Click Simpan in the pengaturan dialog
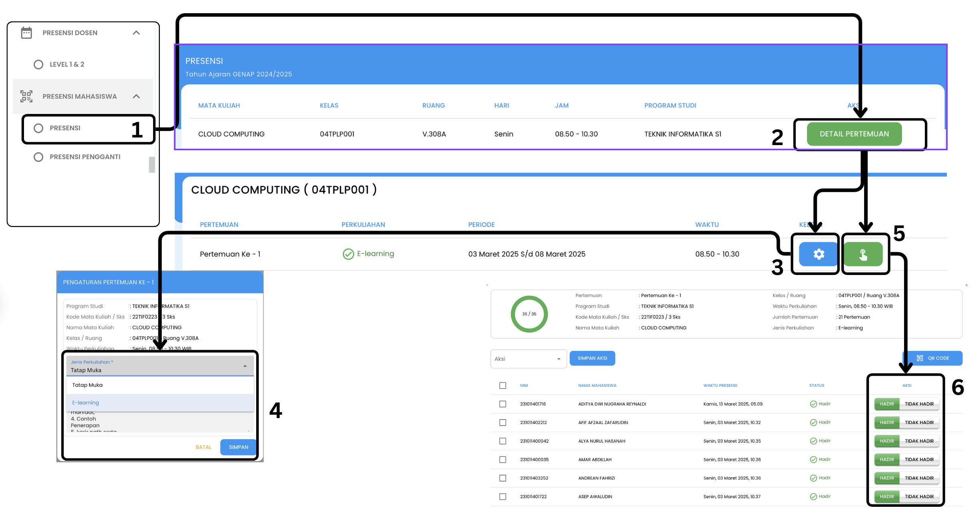The width and height of the screenshot is (980, 514). point(239,447)
